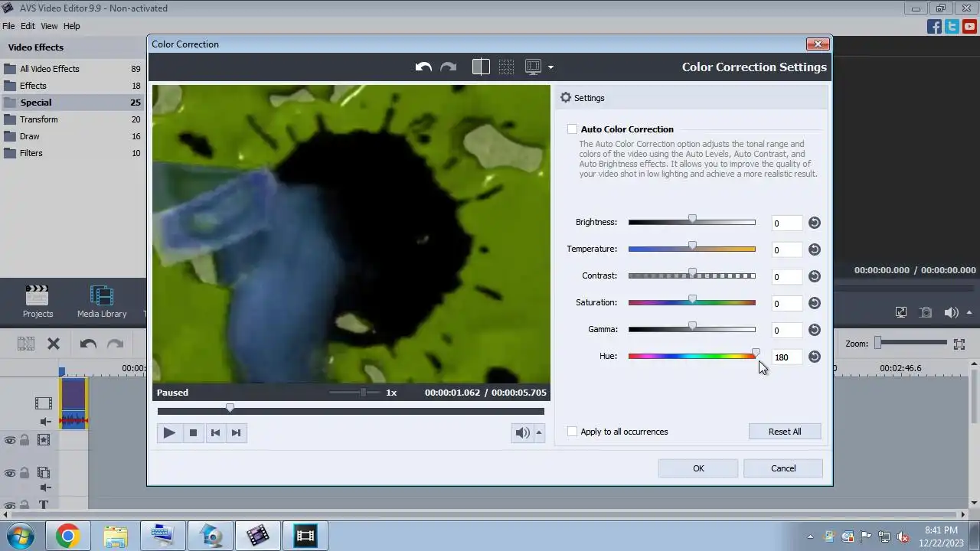Viewport: 980px width, 551px height.
Task: Reset the Gamma value
Action: click(815, 330)
